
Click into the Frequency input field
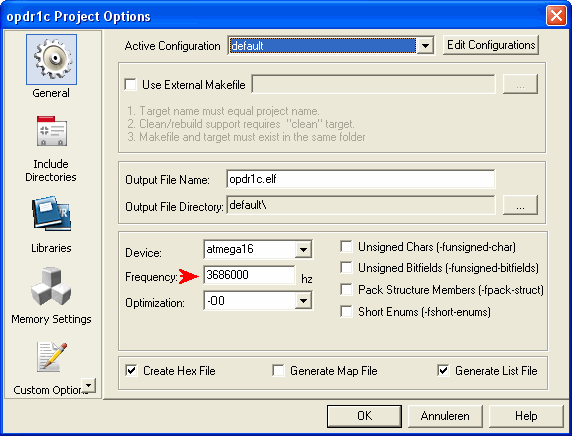point(249,275)
